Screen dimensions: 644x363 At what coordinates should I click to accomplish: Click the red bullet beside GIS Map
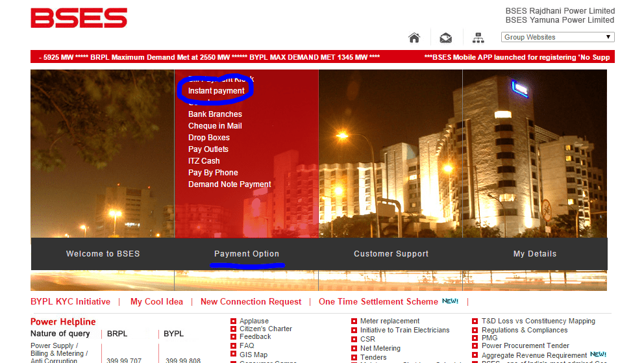point(233,355)
